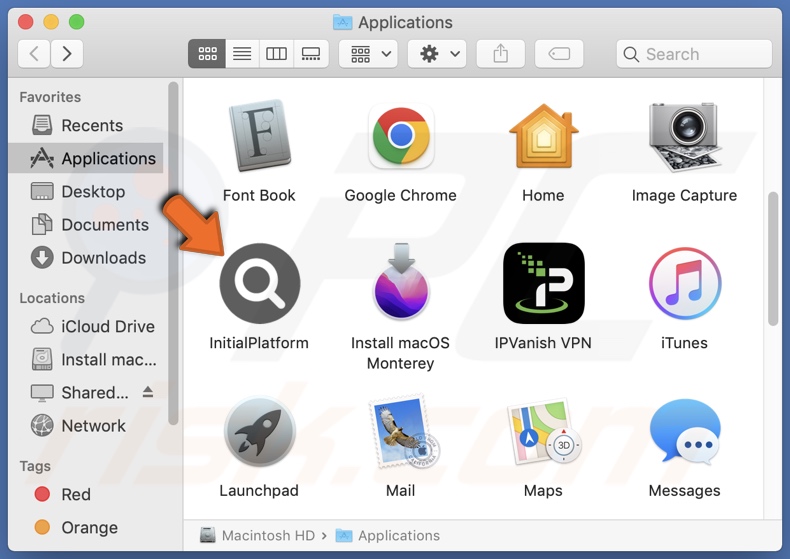Open iCloud Drive in the sidebar
This screenshot has height=559, width=790.
click(x=86, y=326)
